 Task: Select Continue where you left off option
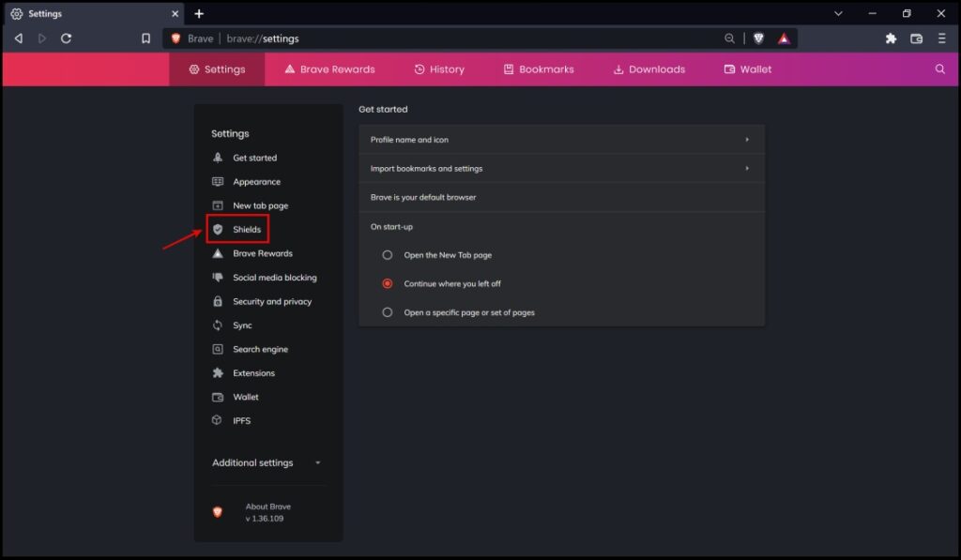click(388, 283)
